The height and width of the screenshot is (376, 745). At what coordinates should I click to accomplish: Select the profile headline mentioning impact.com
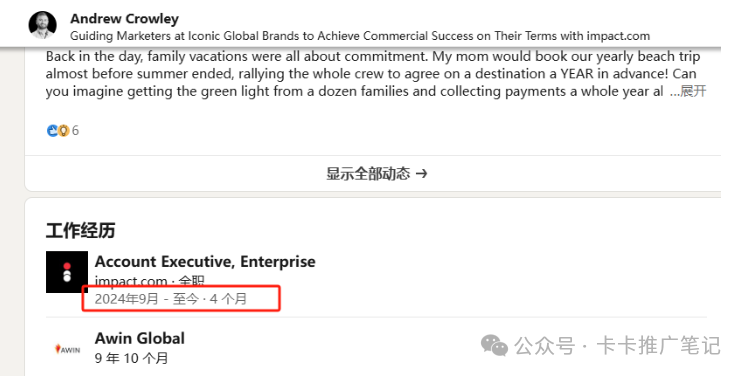(360, 36)
